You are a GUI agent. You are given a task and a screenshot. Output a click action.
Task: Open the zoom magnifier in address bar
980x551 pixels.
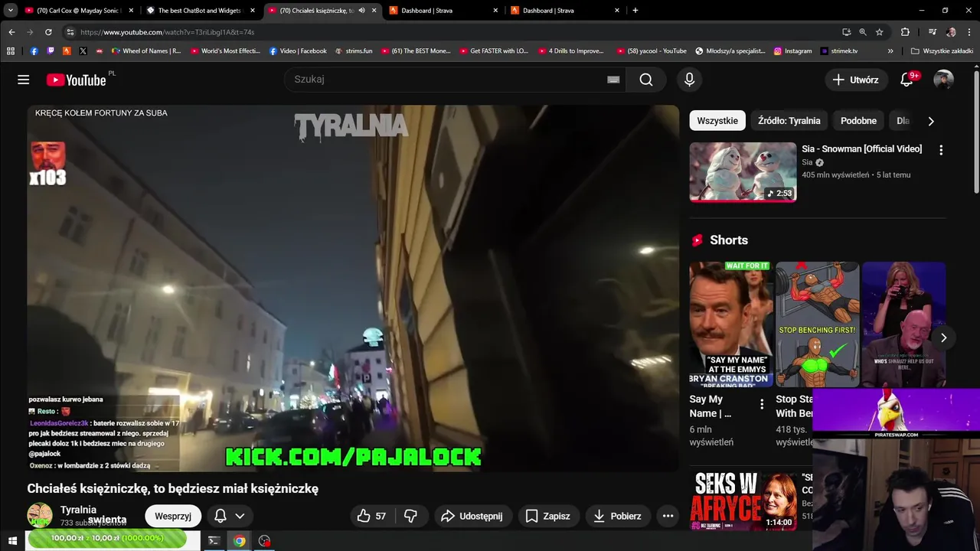[863, 32]
